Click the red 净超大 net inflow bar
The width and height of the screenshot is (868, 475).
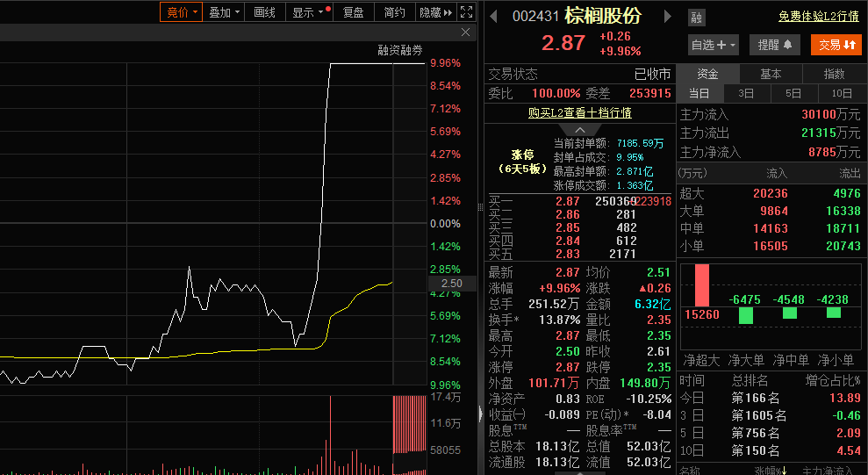[x=701, y=285]
